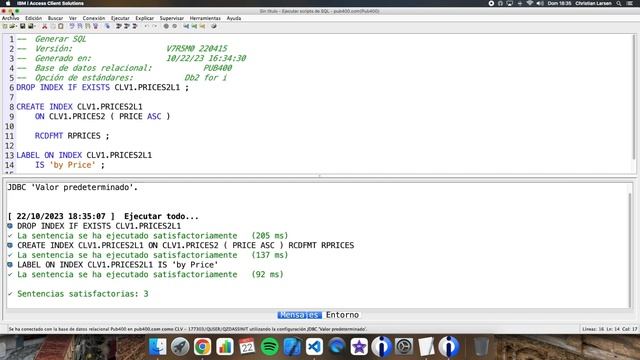The height and width of the screenshot is (360, 640).
Task: Open the Archivo menu
Action: click(11, 18)
